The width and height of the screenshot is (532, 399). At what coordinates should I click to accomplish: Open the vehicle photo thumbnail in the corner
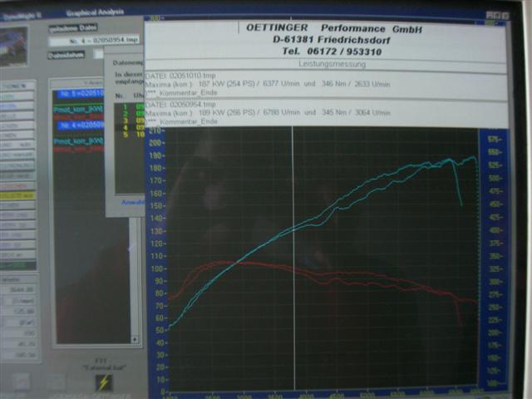[x=13, y=47]
